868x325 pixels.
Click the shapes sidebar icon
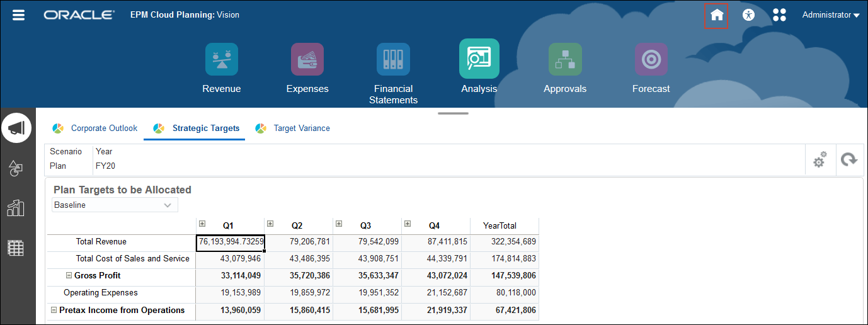coord(16,168)
